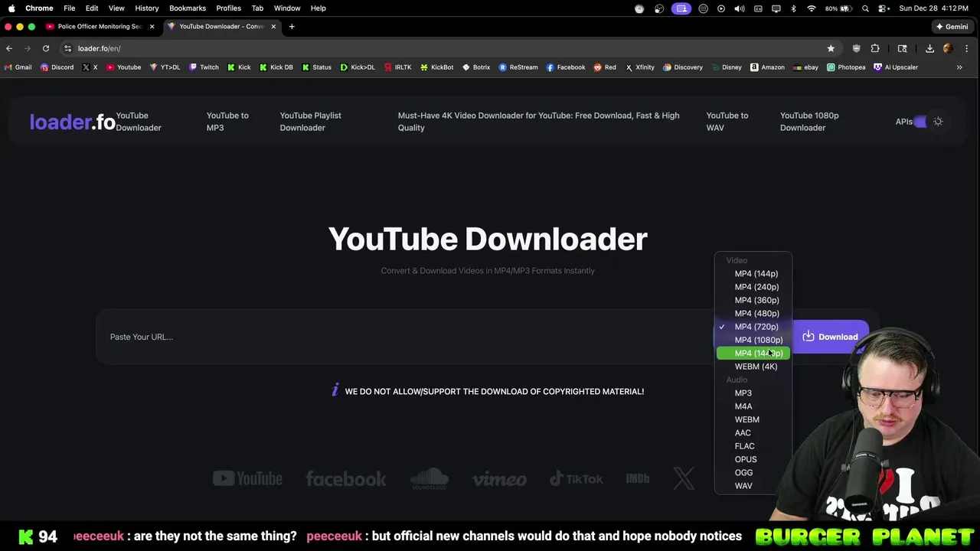Open Discord bookmark

[57, 67]
